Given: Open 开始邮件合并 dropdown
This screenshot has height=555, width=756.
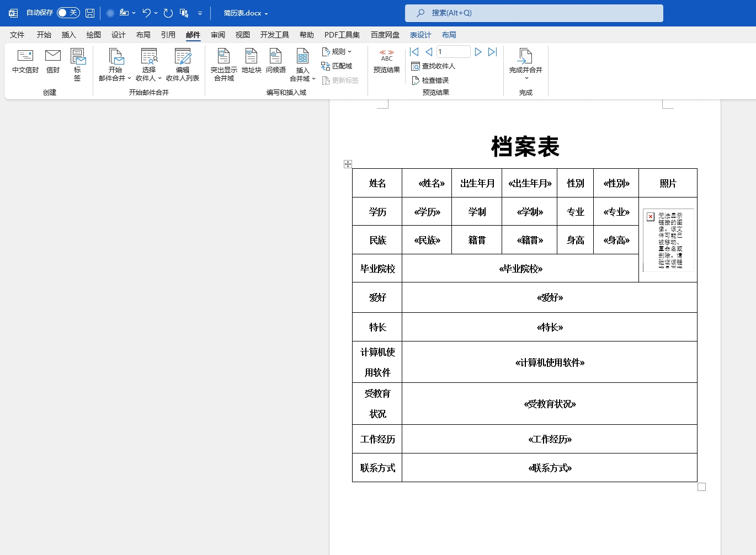Looking at the screenshot, I should [115, 65].
